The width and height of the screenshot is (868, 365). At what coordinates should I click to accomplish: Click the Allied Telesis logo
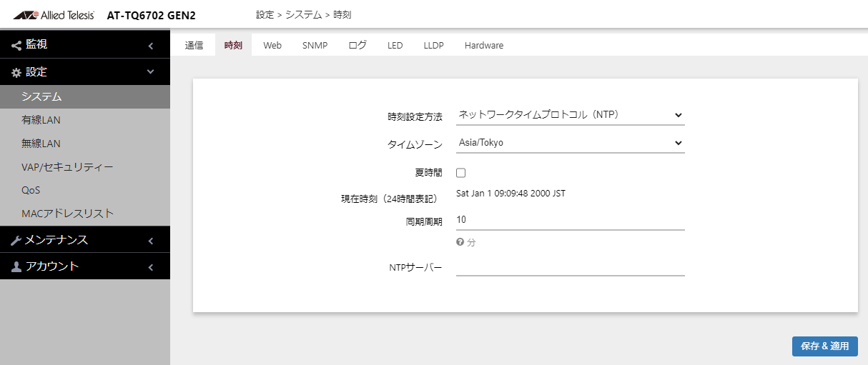[x=54, y=15]
